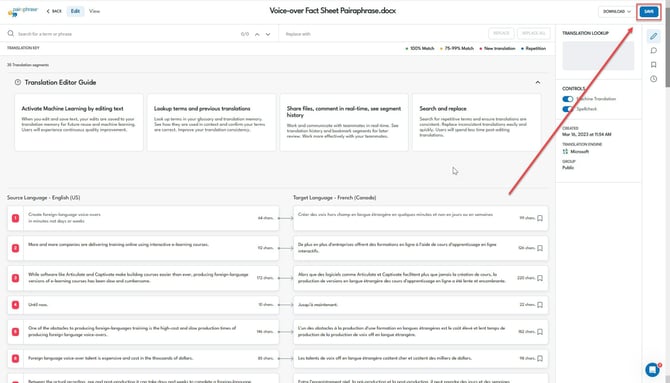Viewport: 670px width, 383px height.
Task: Select source segment number 3 badge
Action: [15, 278]
